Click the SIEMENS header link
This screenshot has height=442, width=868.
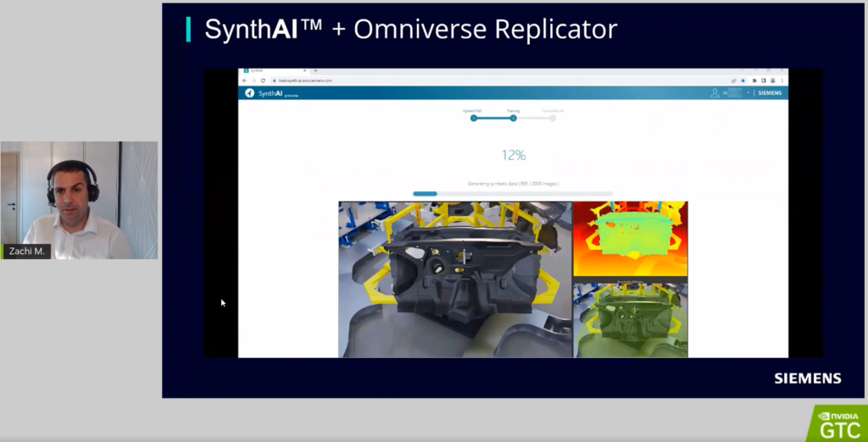tap(770, 93)
